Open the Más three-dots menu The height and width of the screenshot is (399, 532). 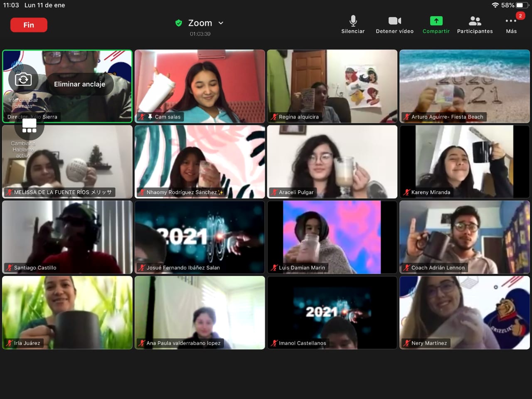[x=511, y=21]
